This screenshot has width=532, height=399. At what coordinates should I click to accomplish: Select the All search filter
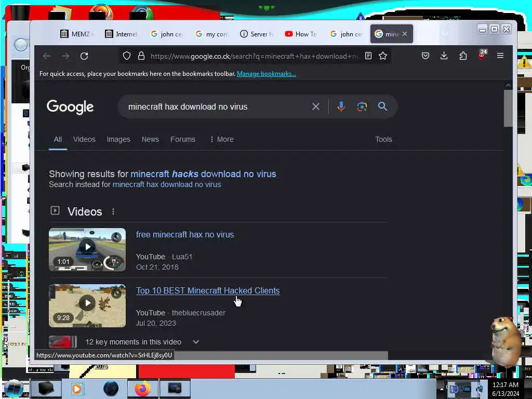click(x=58, y=139)
